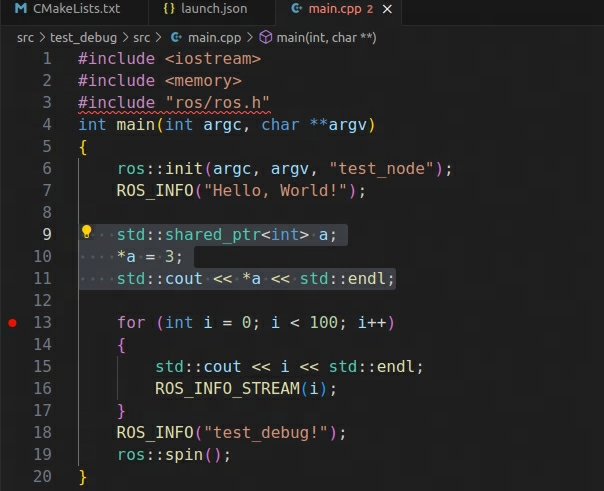Click on '*a = 3;' statement
The width and height of the screenshot is (604, 491).
coord(149,256)
